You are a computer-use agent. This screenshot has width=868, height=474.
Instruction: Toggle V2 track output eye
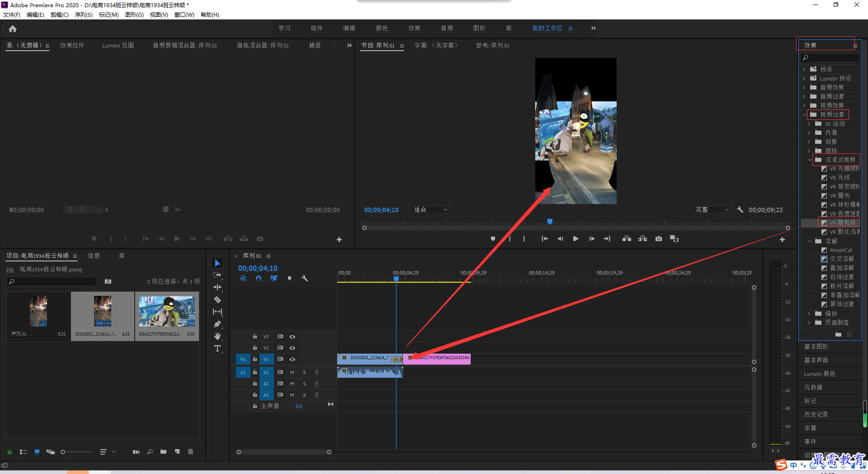point(292,348)
